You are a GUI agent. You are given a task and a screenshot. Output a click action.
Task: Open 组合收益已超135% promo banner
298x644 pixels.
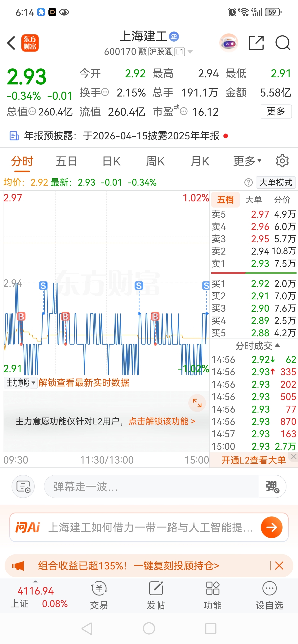click(x=128, y=565)
